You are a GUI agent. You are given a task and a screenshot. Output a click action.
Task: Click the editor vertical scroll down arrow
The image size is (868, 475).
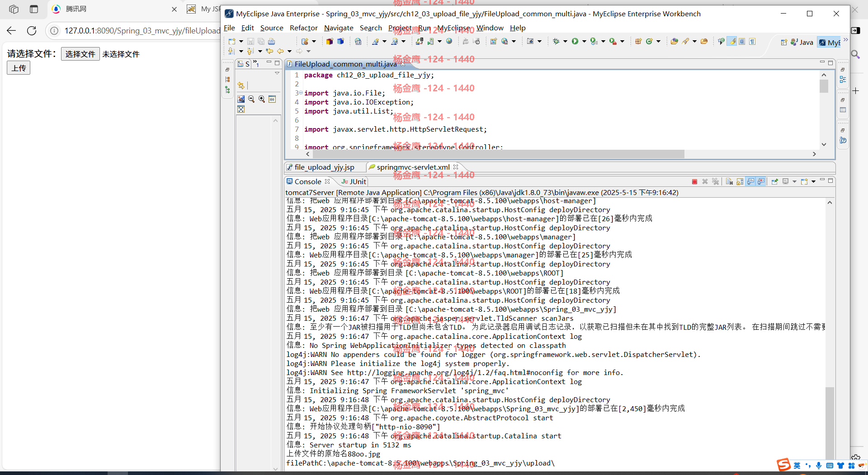tap(824, 144)
